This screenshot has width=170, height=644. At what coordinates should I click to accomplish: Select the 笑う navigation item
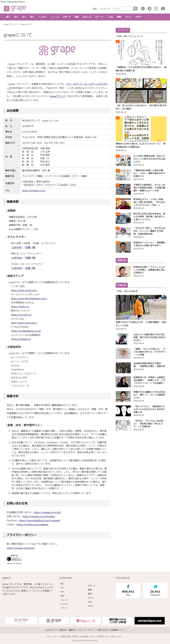pos(24,17)
